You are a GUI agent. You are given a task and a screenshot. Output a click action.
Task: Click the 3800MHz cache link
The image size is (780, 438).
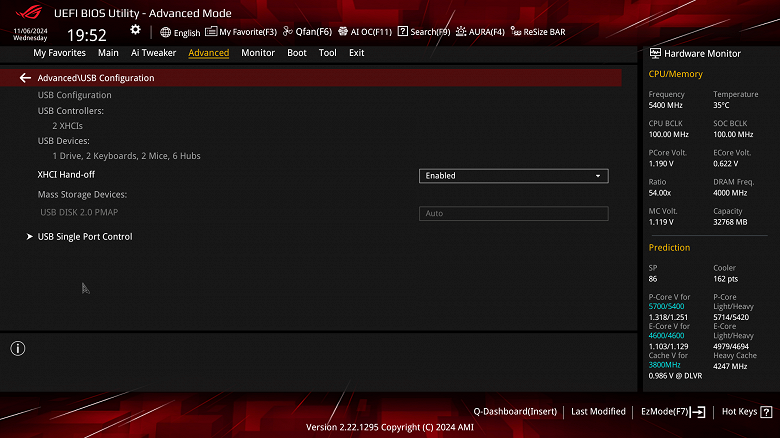pyautogui.click(x=664, y=365)
